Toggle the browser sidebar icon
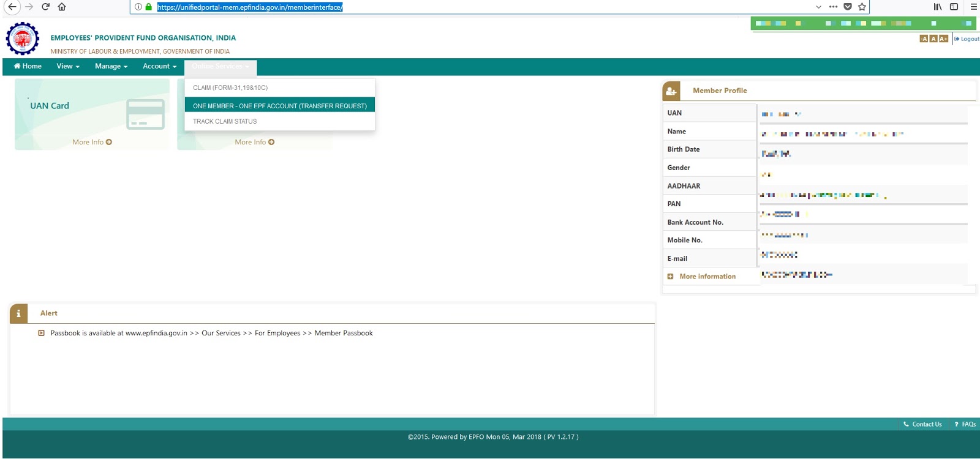The height and width of the screenshot is (459, 980). 954,7
